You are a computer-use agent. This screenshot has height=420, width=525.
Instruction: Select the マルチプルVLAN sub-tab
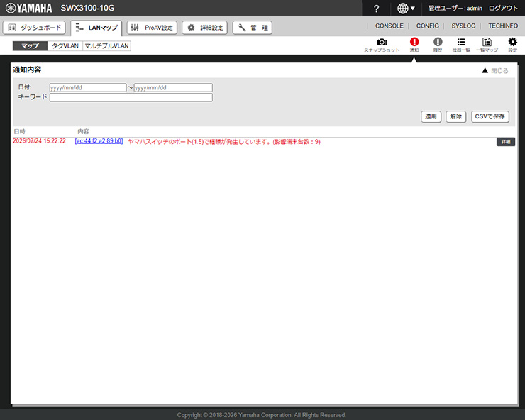[106, 46]
